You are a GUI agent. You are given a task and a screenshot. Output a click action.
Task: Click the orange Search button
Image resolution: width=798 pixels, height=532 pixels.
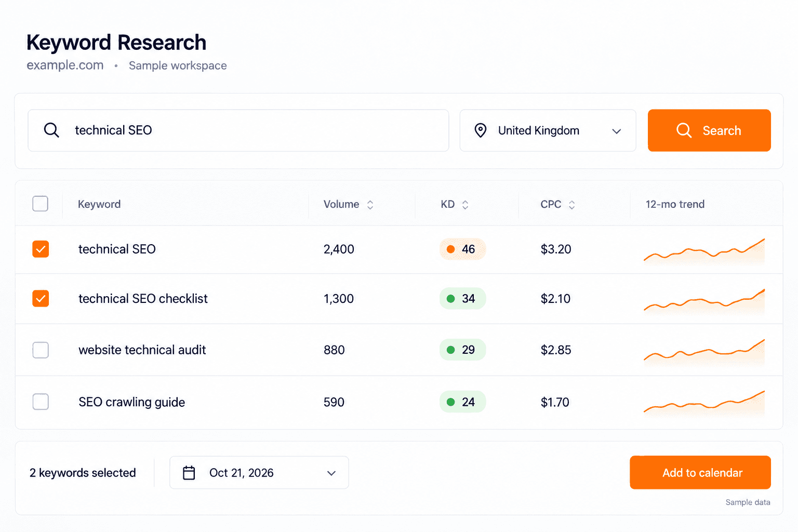click(x=709, y=130)
